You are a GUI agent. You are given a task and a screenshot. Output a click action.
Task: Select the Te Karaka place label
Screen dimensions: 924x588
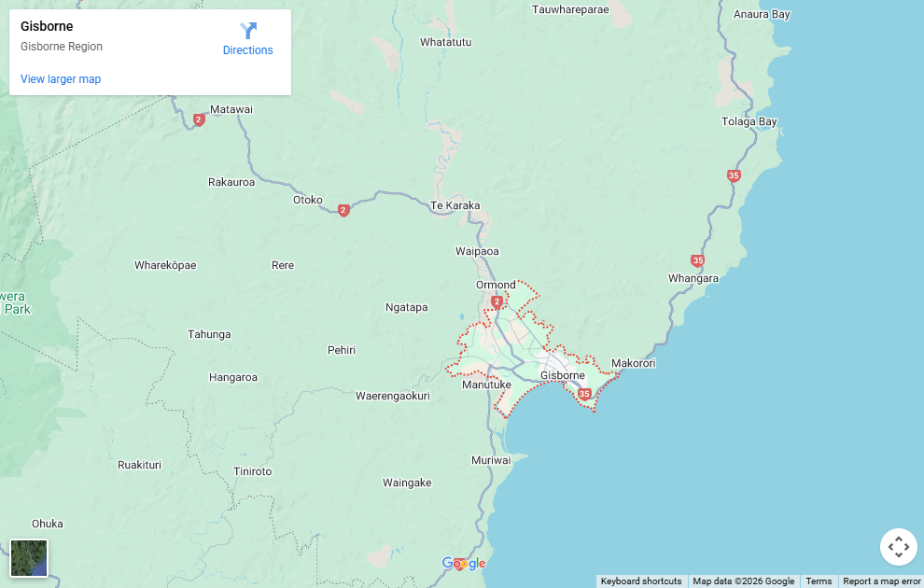coord(455,205)
